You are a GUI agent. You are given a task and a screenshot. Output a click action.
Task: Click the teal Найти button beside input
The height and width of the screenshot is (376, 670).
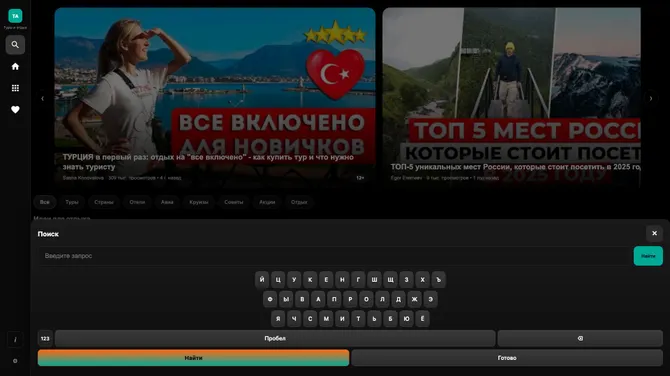coord(648,256)
